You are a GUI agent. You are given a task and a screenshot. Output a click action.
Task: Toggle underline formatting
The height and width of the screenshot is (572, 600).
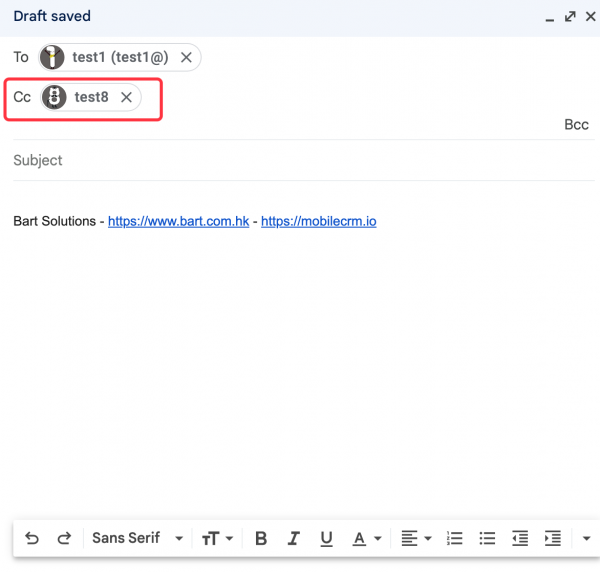tap(326, 539)
